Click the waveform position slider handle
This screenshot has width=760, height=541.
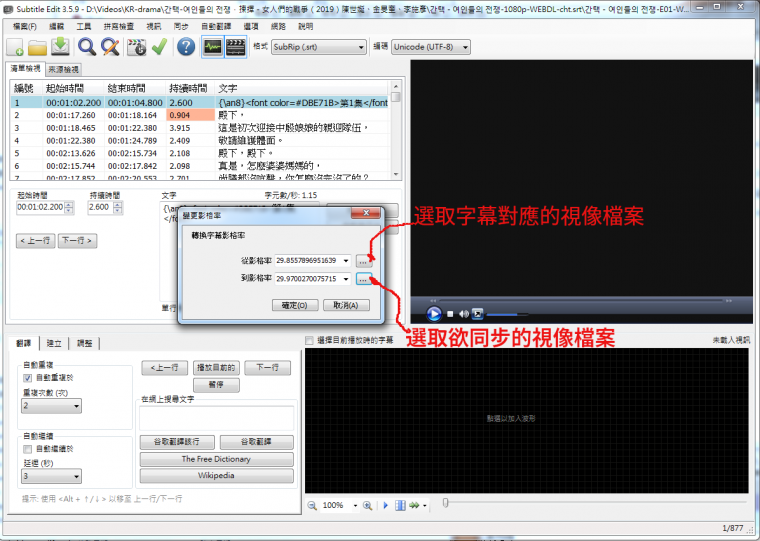[x=445, y=503]
